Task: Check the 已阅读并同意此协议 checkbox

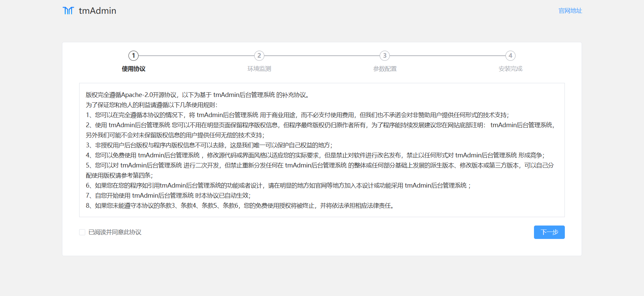Action: click(x=82, y=232)
